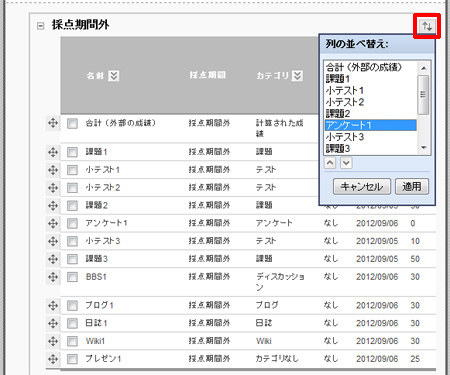Check the box for 小テスト2 row
This screenshot has height=375, width=450.
point(72,188)
